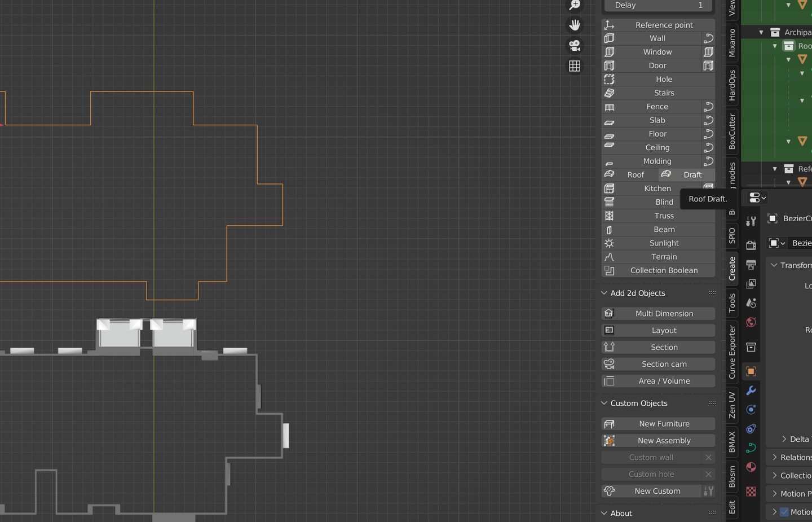
Task: Click the from-curve icon beside Slab
Action: pyautogui.click(x=709, y=120)
